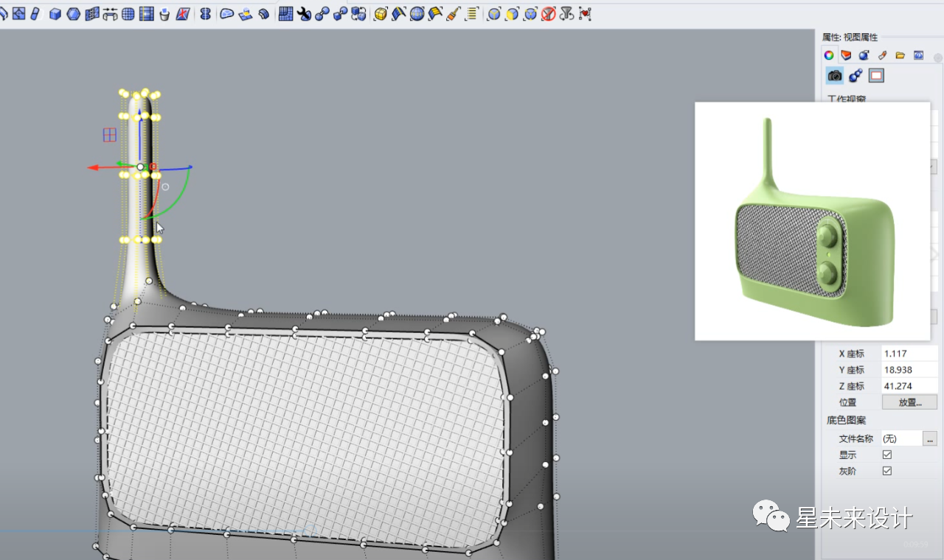944x560 pixels.
Task: Click the 位置 label
Action: click(847, 402)
